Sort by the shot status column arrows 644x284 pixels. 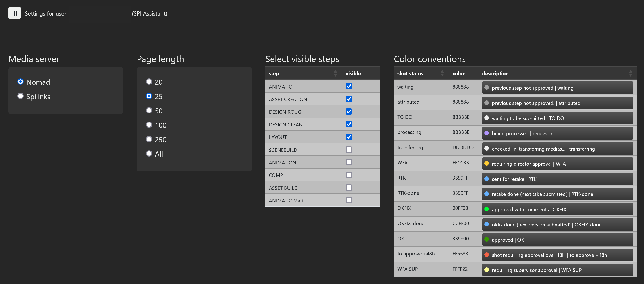(x=442, y=73)
